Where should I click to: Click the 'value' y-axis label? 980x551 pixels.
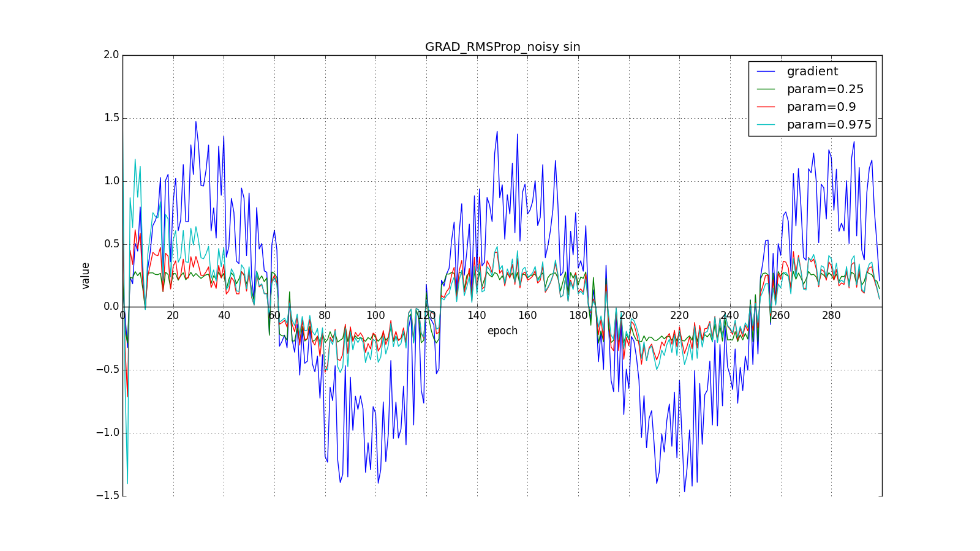86,275
